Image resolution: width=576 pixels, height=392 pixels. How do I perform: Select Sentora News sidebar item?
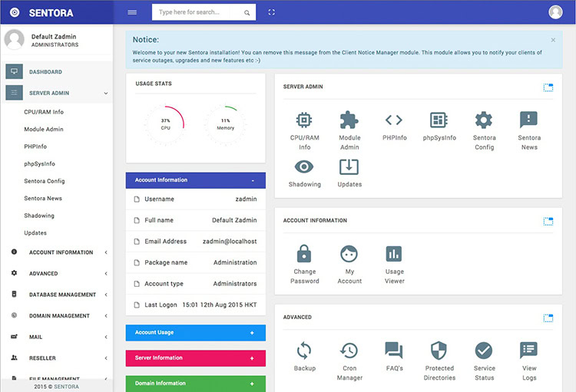43,198
